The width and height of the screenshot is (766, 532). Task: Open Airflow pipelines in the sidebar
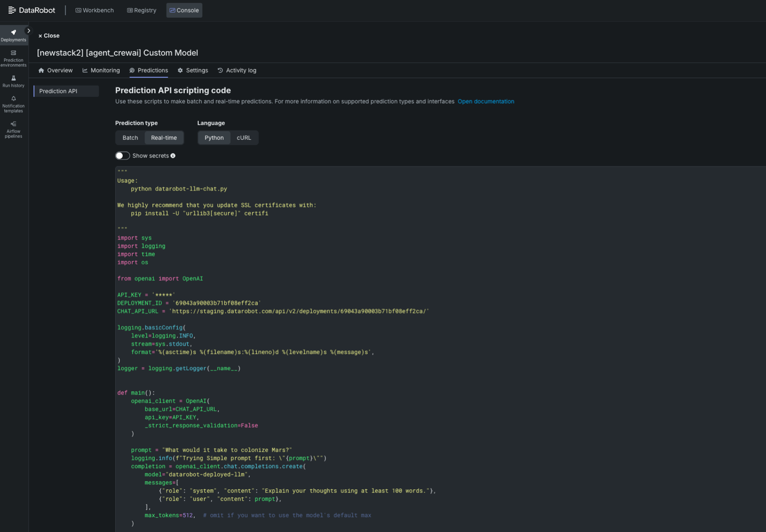click(13, 130)
